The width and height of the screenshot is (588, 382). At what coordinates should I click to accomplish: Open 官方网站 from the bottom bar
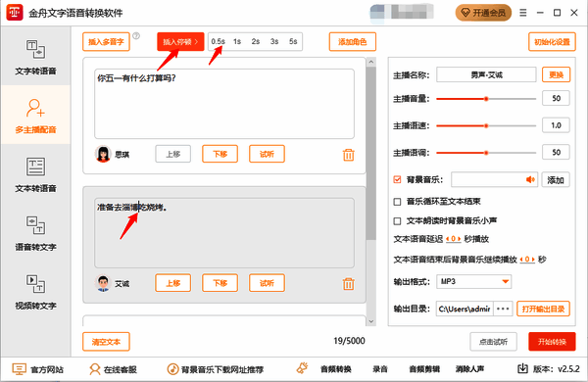tap(38, 369)
